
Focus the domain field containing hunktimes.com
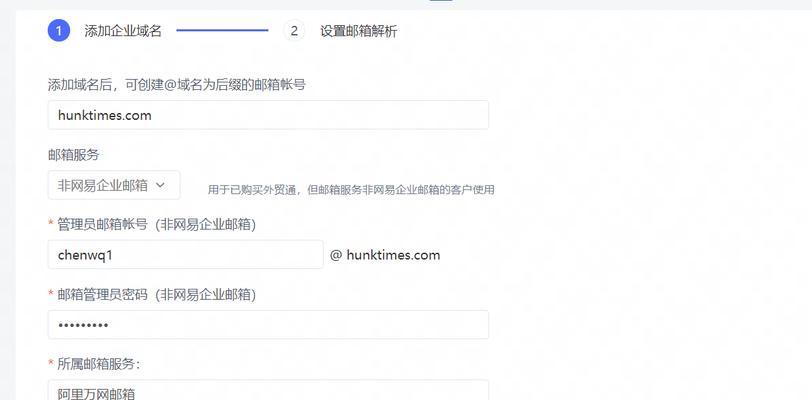[268, 115]
